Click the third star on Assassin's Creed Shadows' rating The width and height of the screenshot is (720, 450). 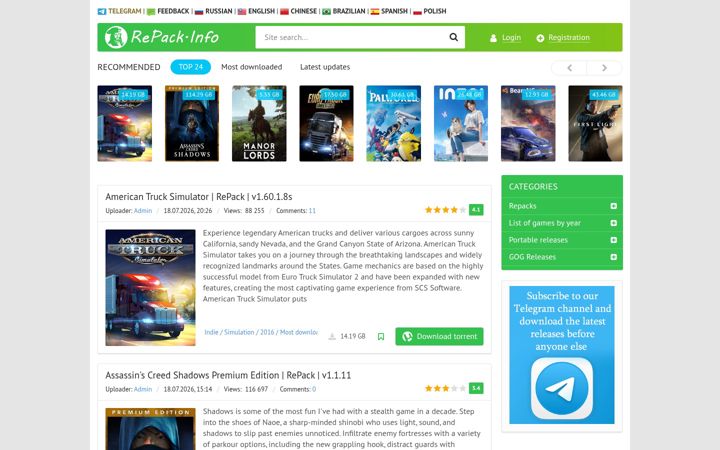point(445,388)
